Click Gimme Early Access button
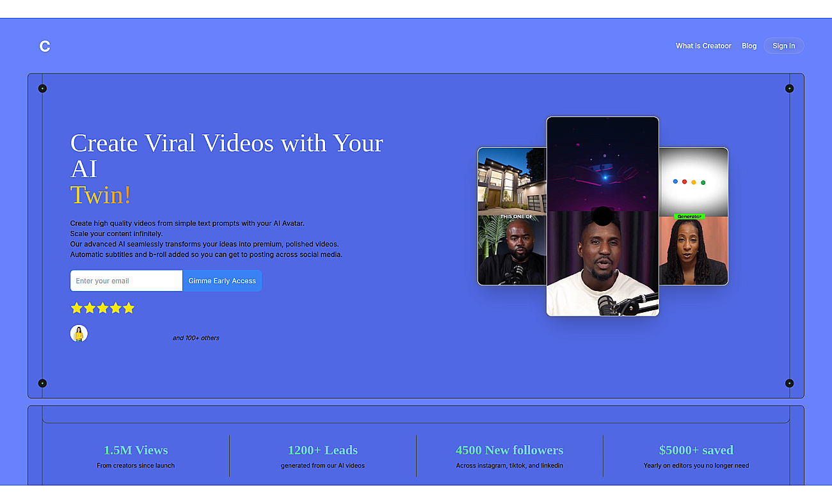 point(222,281)
